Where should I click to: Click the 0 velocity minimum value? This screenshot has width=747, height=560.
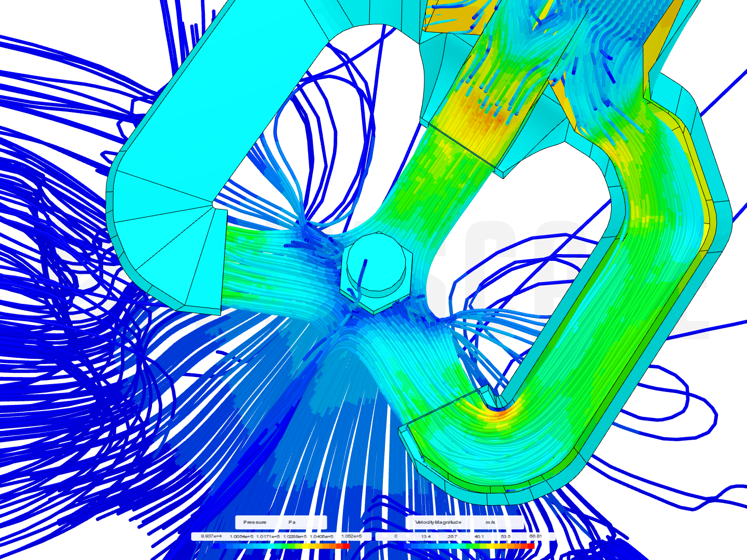click(396, 536)
